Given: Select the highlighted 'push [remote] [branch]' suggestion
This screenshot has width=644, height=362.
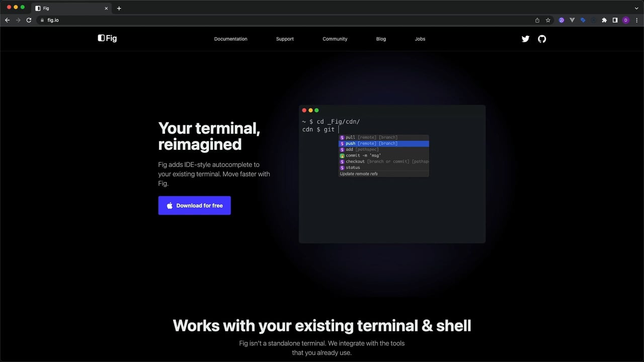Looking at the screenshot, I should tap(384, 143).
